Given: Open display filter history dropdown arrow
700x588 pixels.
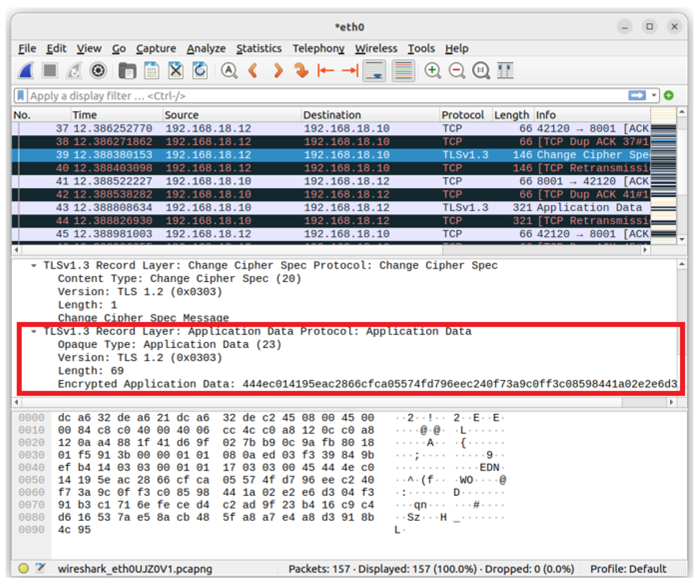Looking at the screenshot, I should [654, 96].
